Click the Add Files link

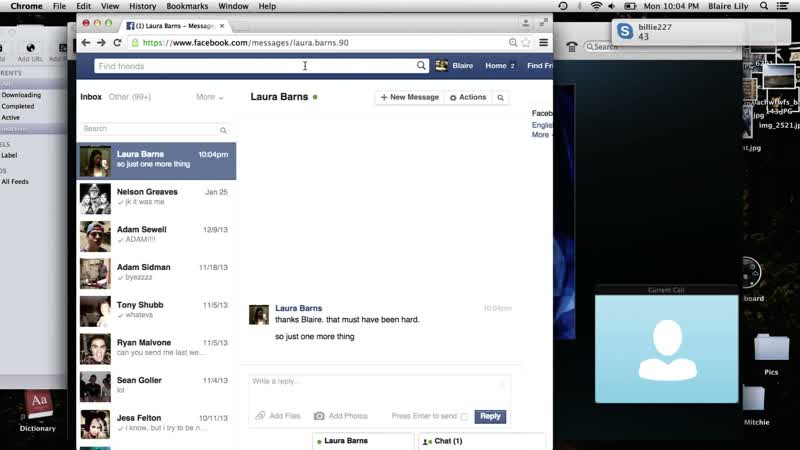pos(285,416)
